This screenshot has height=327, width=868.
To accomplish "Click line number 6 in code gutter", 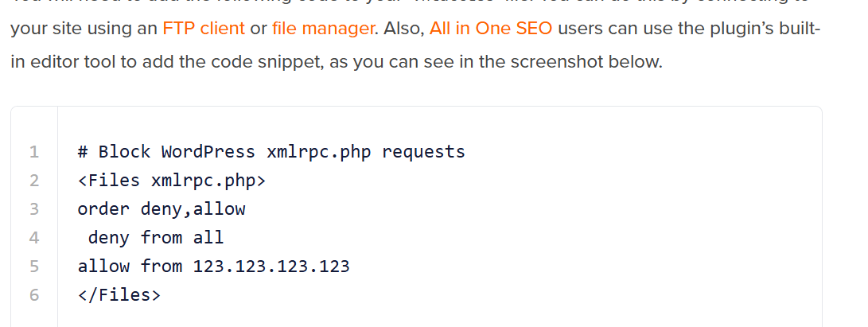I will [33, 295].
